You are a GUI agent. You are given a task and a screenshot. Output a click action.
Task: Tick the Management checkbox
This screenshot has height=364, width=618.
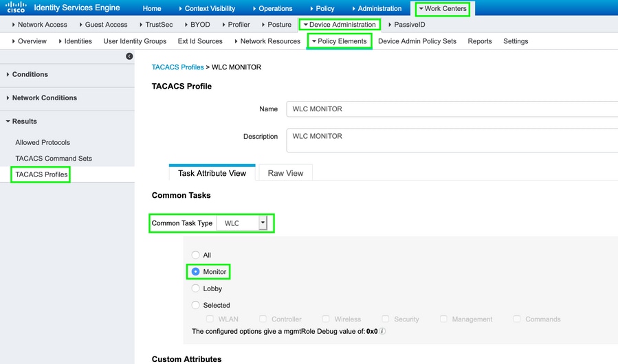pyautogui.click(x=443, y=319)
